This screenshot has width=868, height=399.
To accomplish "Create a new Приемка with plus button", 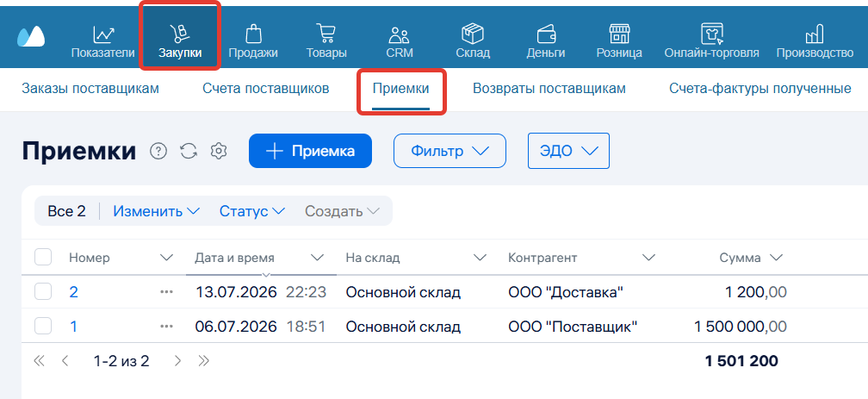I will point(311,151).
